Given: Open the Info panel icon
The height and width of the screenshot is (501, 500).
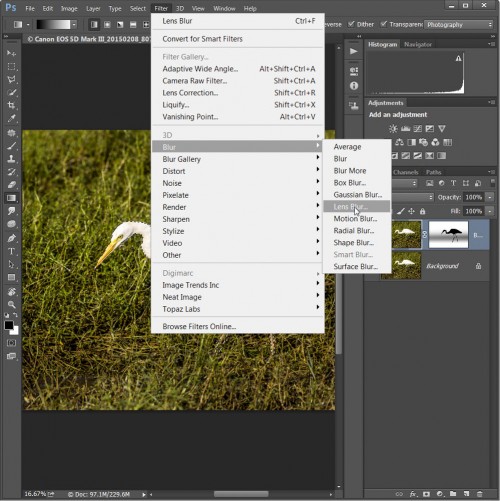Looking at the screenshot, I should click(354, 86).
